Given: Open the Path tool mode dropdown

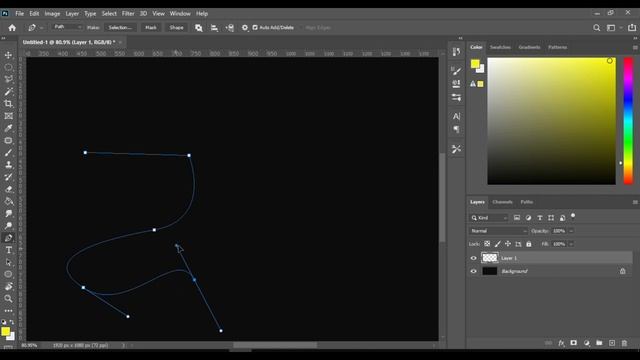Looking at the screenshot, I should (67, 27).
